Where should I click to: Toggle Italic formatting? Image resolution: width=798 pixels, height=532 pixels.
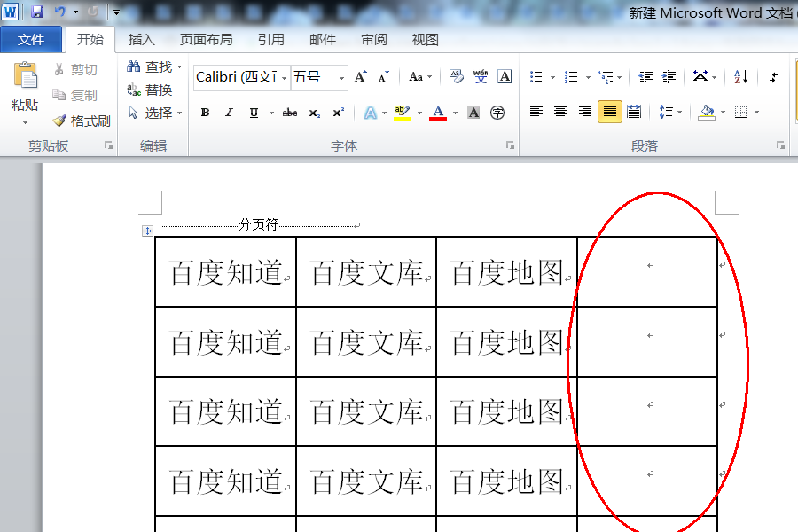point(229,113)
